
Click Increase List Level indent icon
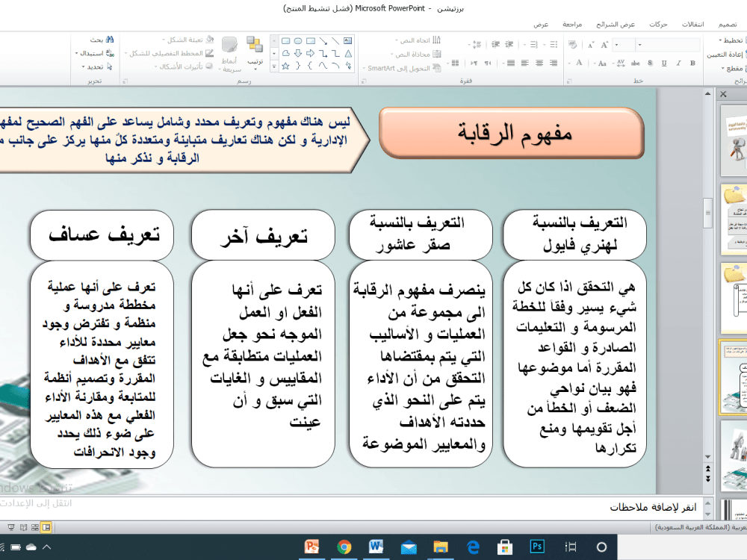click(x=495, y=45)
